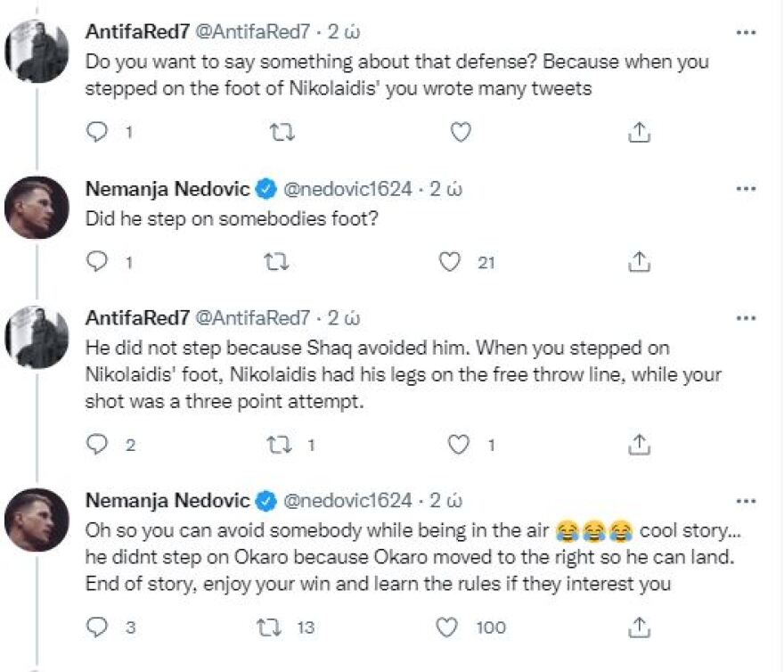Retweet the tweet about Shaq avoiding him
The height and width of the screenshot is (672, 784).
(278, 445)
